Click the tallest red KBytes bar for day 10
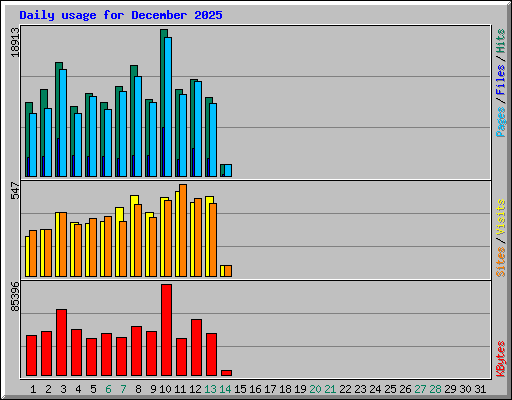This screenshot has width=512, height=400. click(x=166, y=330)
